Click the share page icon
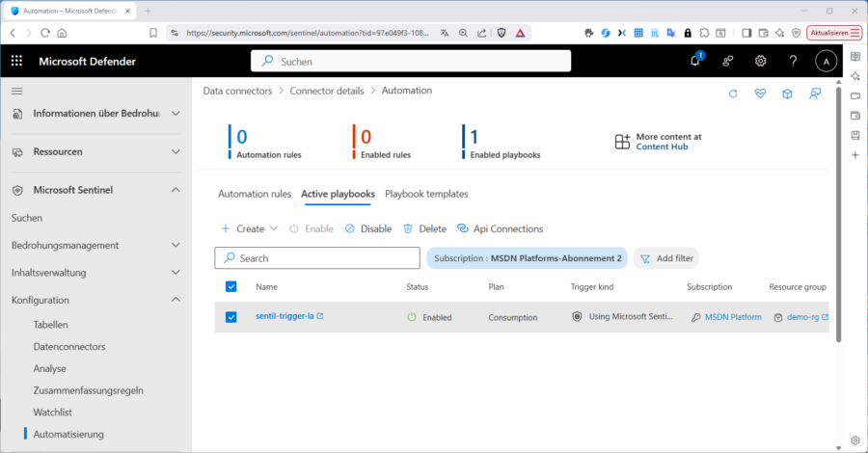 482,33
